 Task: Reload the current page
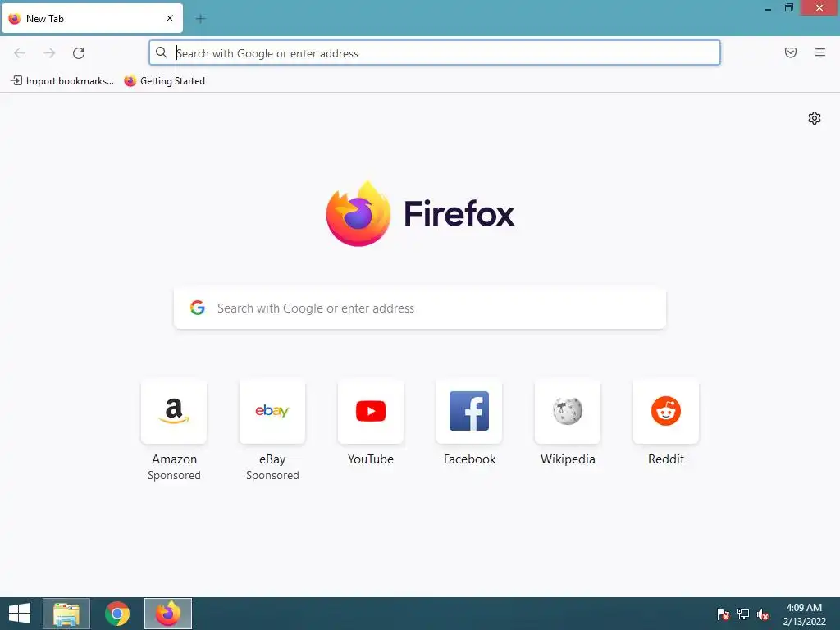click(x=79, y=53)
